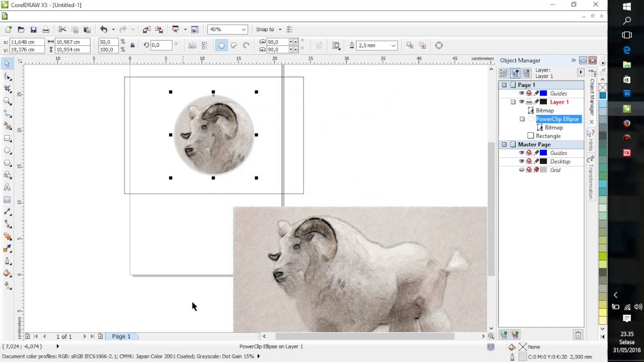Select the Zoom tool in the toolbox
The height and width of the screenshot is (362, 644).
click(7, 101)
